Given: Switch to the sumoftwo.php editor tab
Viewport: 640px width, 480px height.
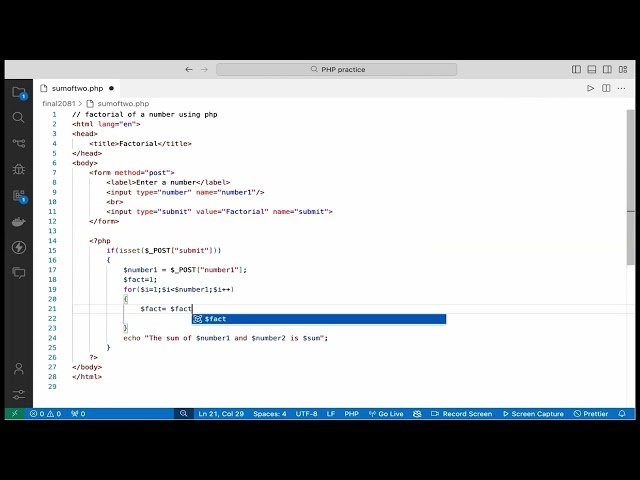Looking at the screenshot, I should coord(77,88).
